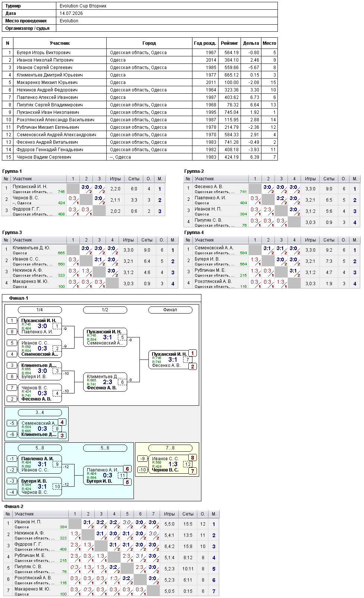This screenshot has width=364, height=598.
Task: Select participant Иванов Сергей Сергеевич
Action: click(44, 68)
